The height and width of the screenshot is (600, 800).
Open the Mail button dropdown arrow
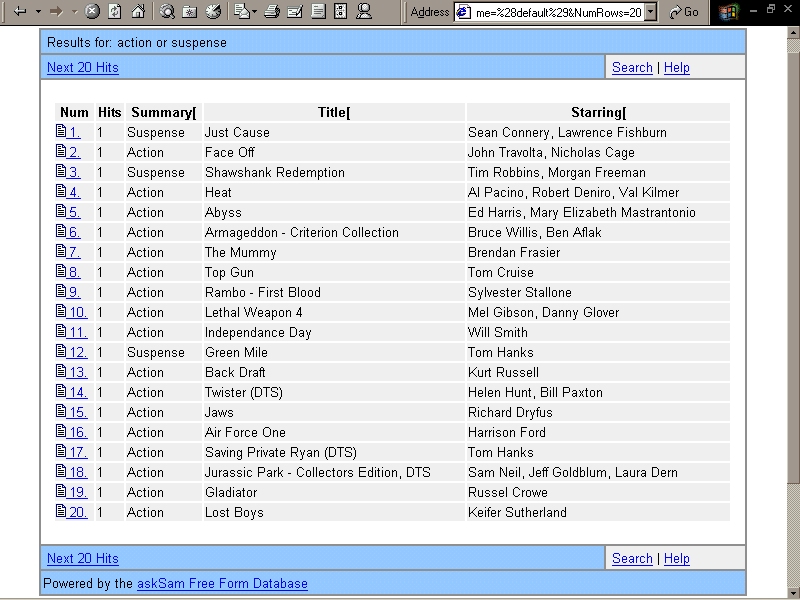click(256, 12)
